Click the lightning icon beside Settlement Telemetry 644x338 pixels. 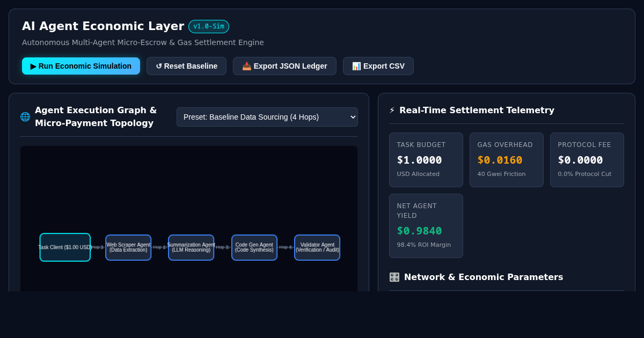(x=392, y=110)
